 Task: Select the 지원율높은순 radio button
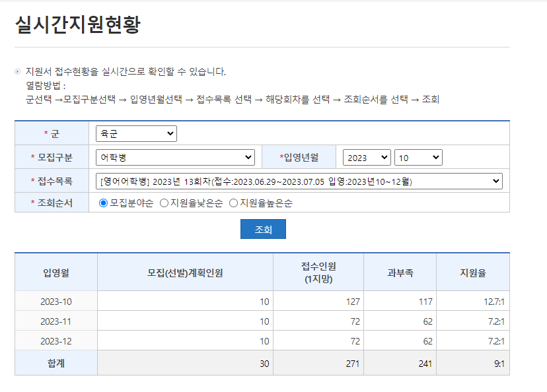(x=233, y=203)
